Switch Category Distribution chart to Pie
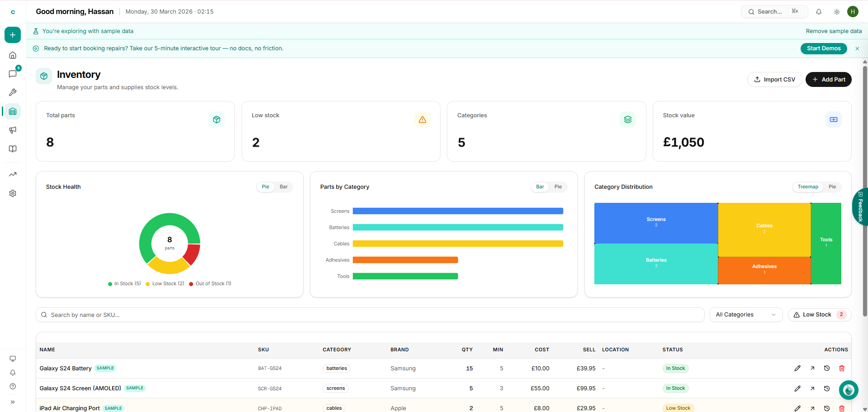The height and width of the screenshot is (412, 868). 832,187
